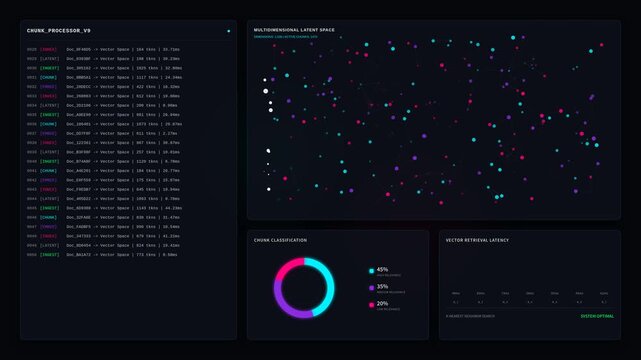641x360 pixels.
Task: Select log row 0039 tagged LATENT
Action: [103, 152]
